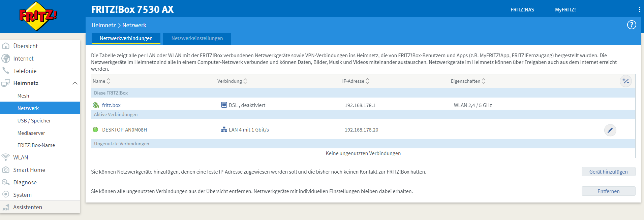
Task: Click the WLAN wifi icon
Action: [6, 157]
